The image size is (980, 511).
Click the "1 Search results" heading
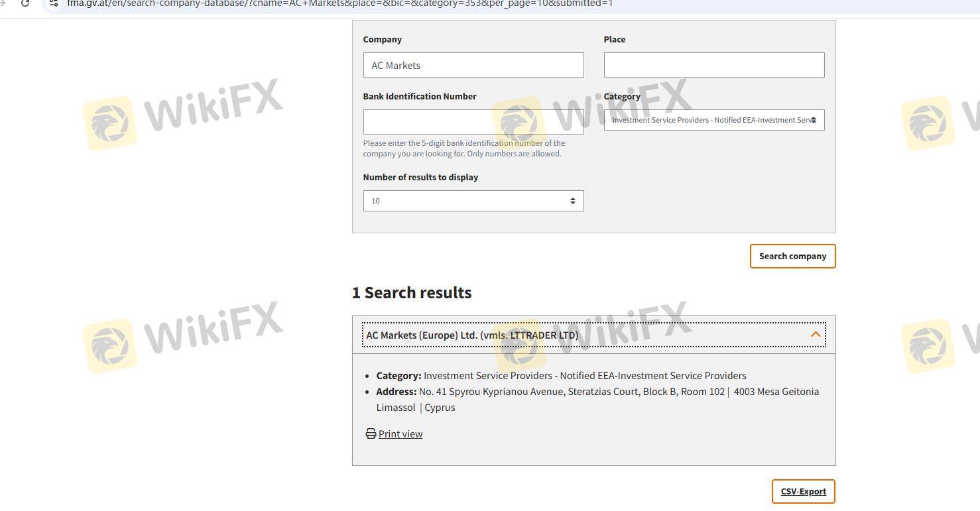tap(412, 292)
